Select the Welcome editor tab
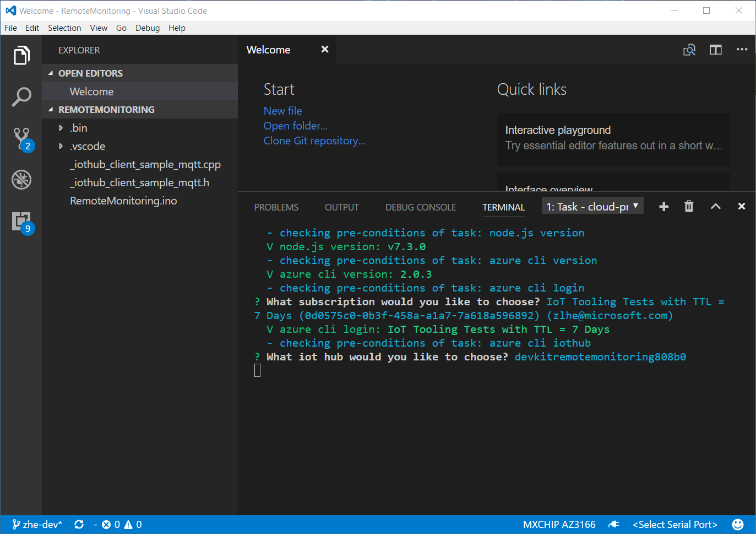This screenshot has height=534, width=756. click(x=286, y=50)
